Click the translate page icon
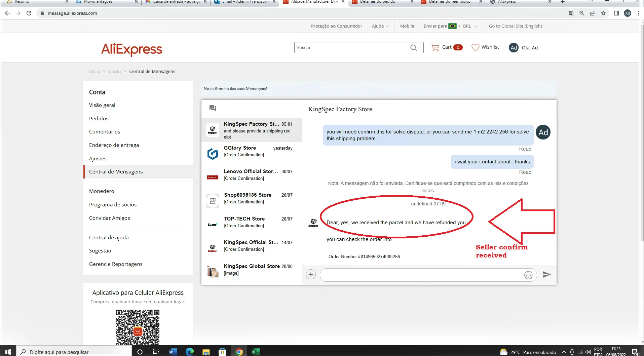 pos(571,13)
